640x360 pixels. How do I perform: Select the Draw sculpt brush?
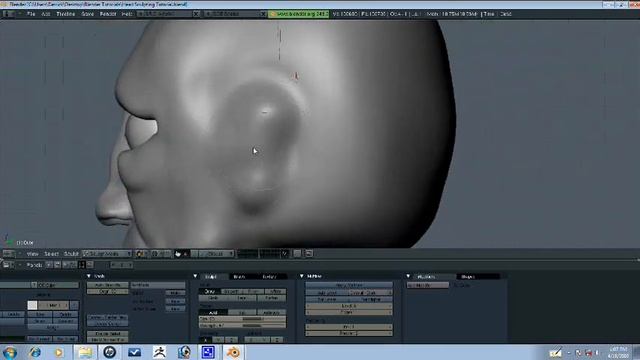[209, 291]
